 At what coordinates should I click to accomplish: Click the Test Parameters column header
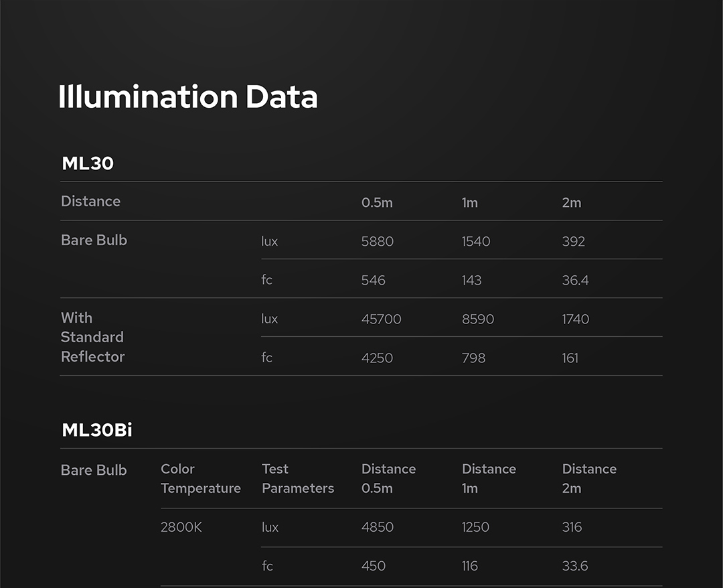pos(297,479)
